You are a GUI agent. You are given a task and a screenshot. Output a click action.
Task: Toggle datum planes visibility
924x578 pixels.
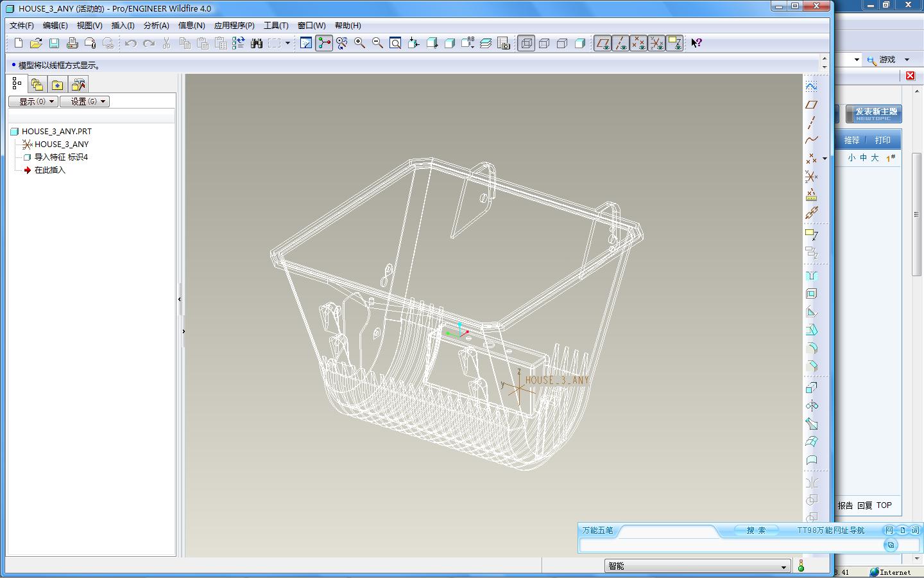603,43
